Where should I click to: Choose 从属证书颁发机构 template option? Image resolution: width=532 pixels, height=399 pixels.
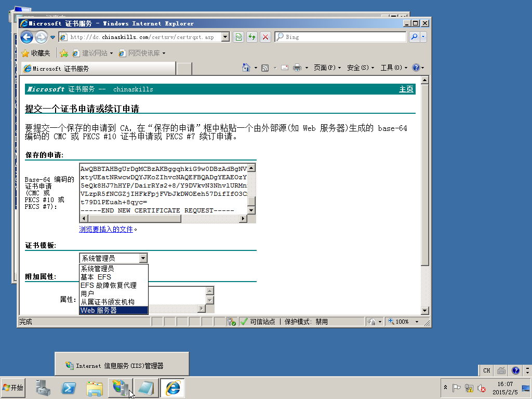click(114, 302)
